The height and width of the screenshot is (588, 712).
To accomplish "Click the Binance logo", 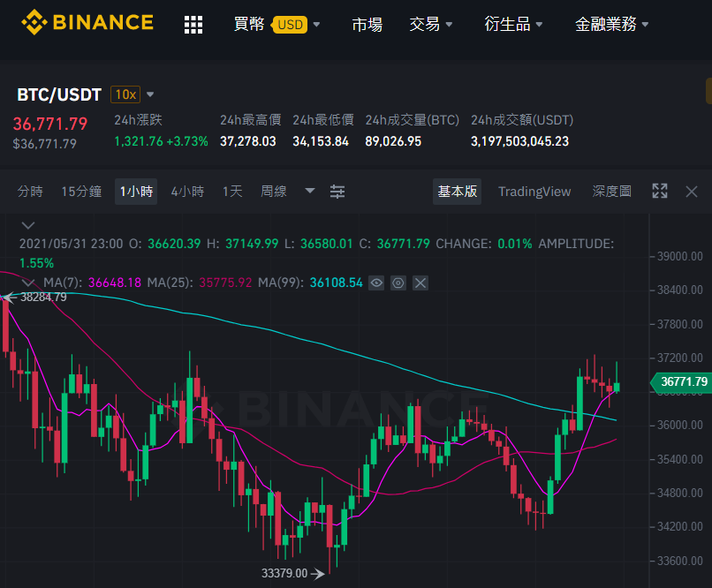I will pos(87,23).
